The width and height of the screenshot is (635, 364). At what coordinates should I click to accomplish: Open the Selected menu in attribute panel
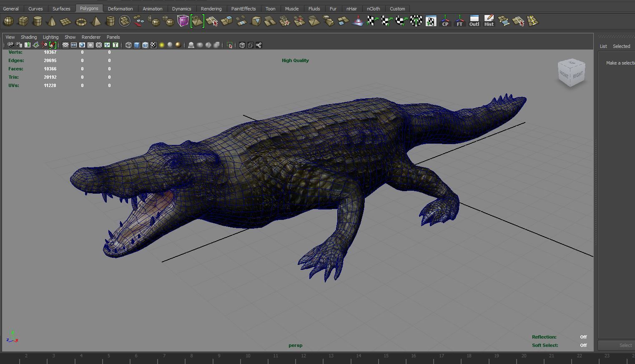tap(621, 46)
